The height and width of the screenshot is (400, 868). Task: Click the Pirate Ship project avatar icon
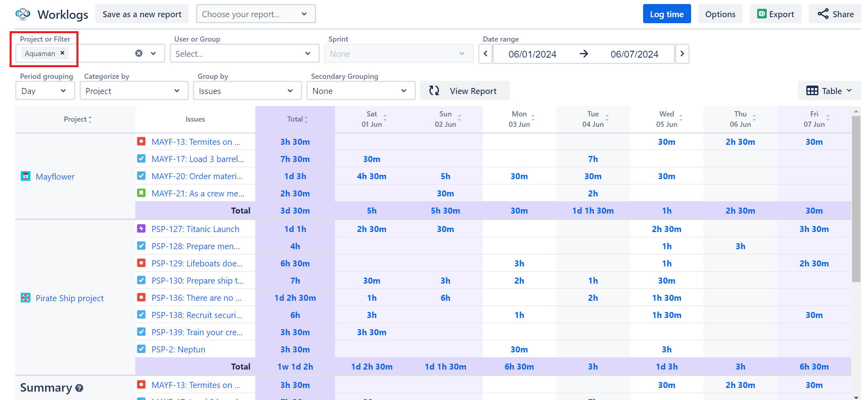click(x=26, y=298)
